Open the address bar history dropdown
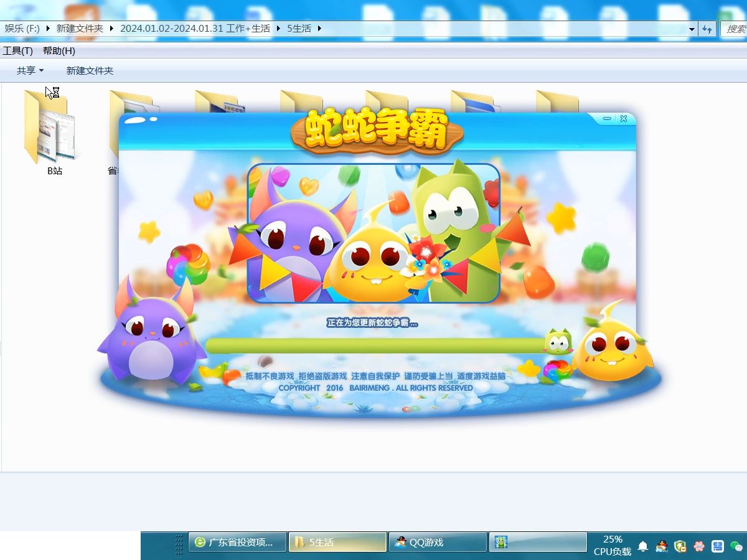 pyautogui.click(x=692, y=29)
